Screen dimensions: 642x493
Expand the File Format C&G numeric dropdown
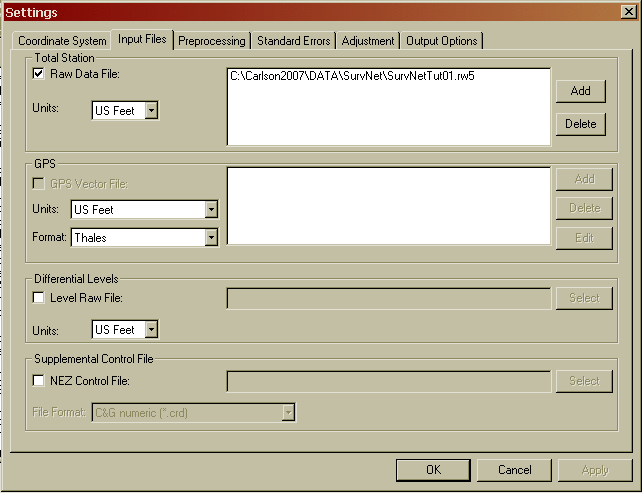click(193, 413)
